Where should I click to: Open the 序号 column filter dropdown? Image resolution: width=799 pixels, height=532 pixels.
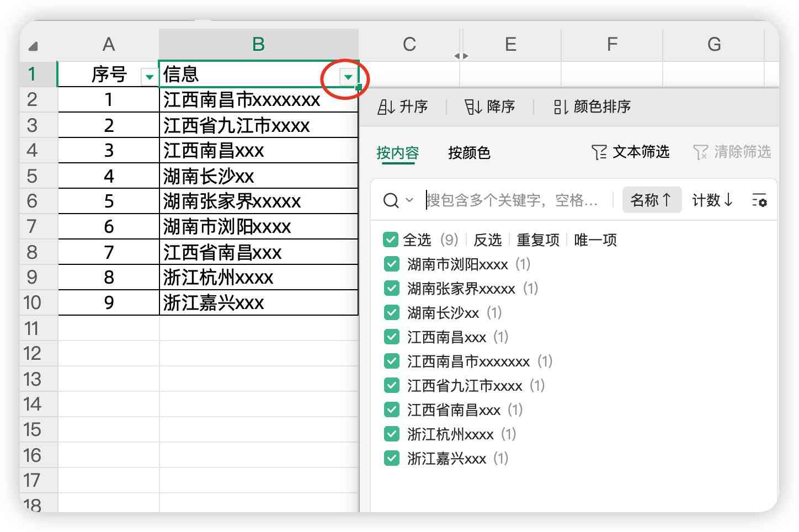tap(150, 76)
